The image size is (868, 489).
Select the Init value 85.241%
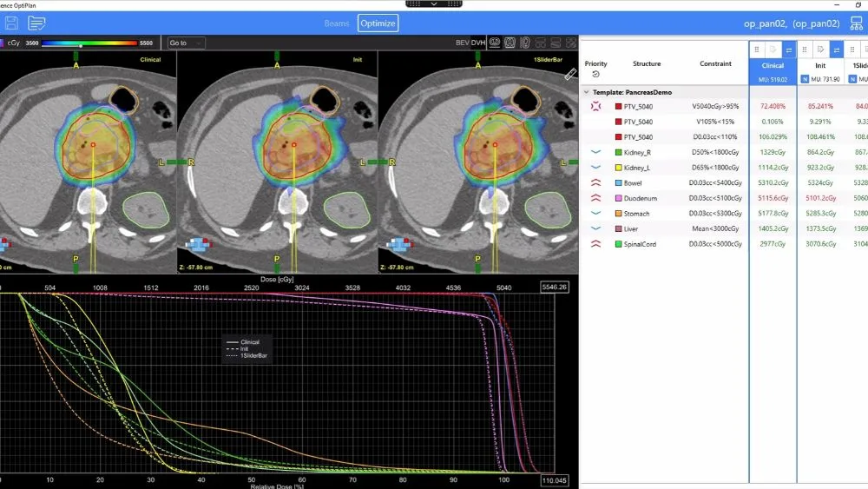pyautogui.click(x=820, y=106)
